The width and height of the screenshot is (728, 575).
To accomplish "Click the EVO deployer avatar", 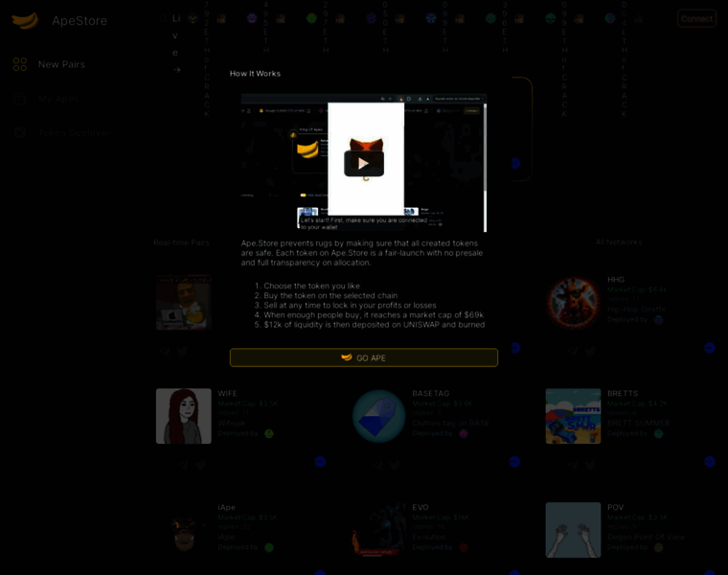I will pos(464,547).
